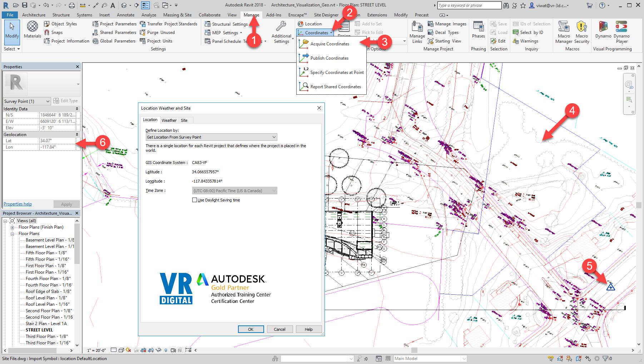The width and height of the screenshot is (644, 364).
Task: Collapse Geolocation section
Action: coord(77,135)
